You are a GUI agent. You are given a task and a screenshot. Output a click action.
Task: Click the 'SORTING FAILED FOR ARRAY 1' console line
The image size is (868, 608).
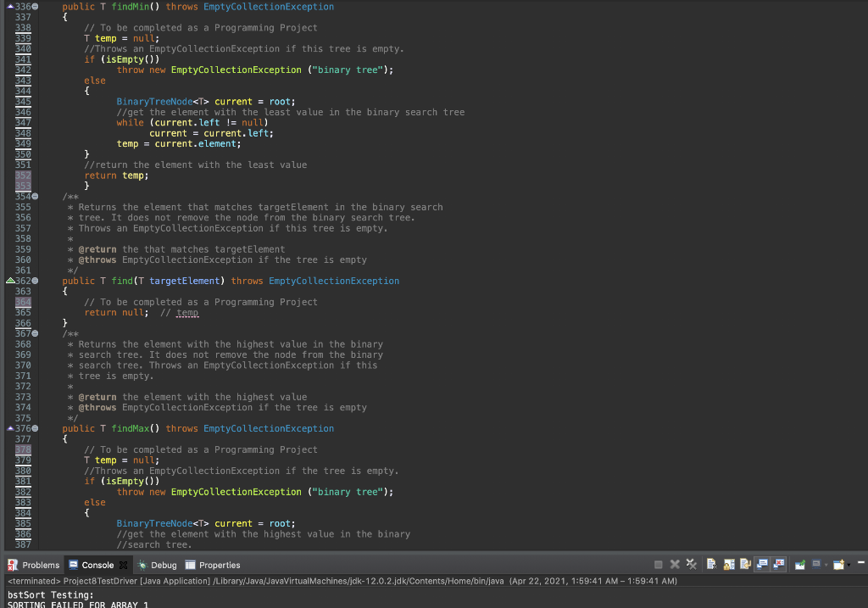click(x=77, y=605)
